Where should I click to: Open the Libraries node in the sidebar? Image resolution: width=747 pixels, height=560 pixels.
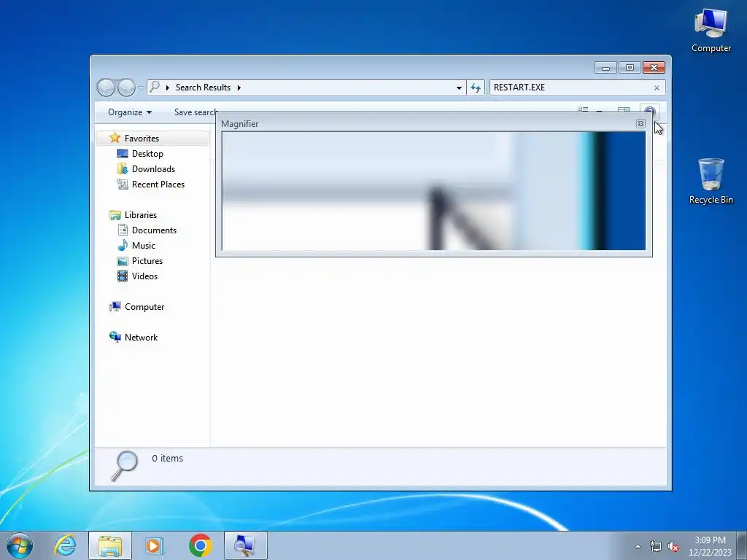coord(141,215)
